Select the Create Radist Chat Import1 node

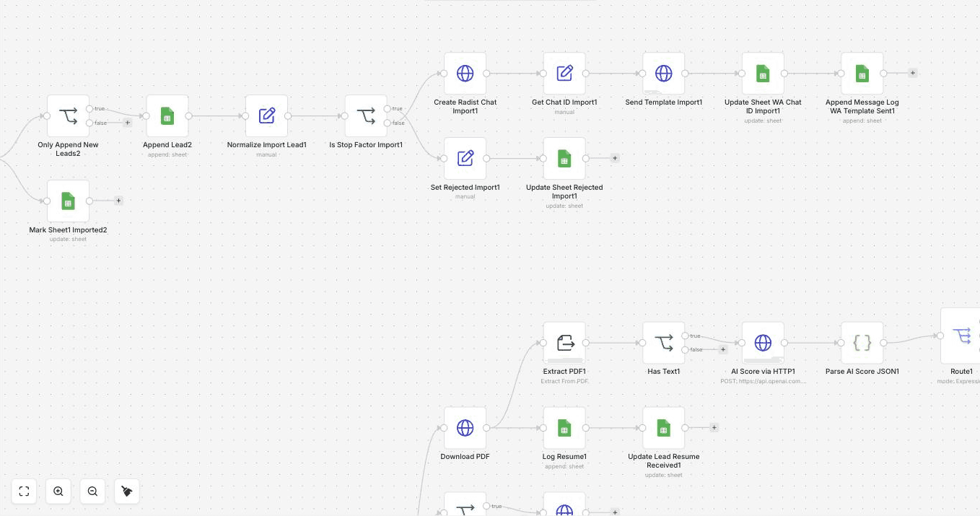pyautogui.click(x=465, y=73)
